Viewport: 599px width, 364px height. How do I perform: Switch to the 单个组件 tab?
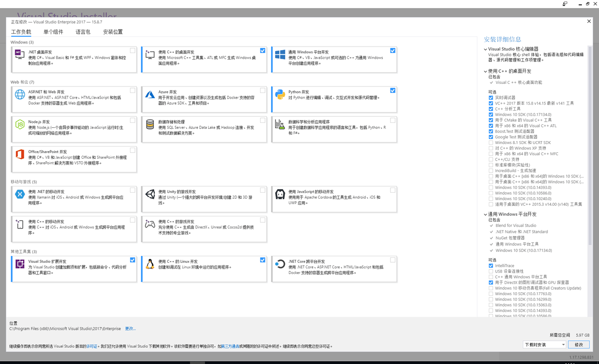pyautogui.click(x=53, y=31)
